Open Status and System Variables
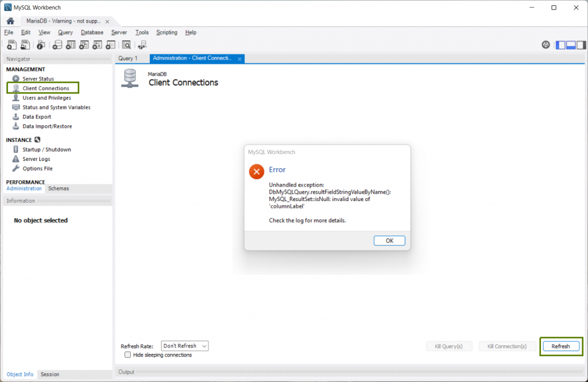 (x=57, y=107)
